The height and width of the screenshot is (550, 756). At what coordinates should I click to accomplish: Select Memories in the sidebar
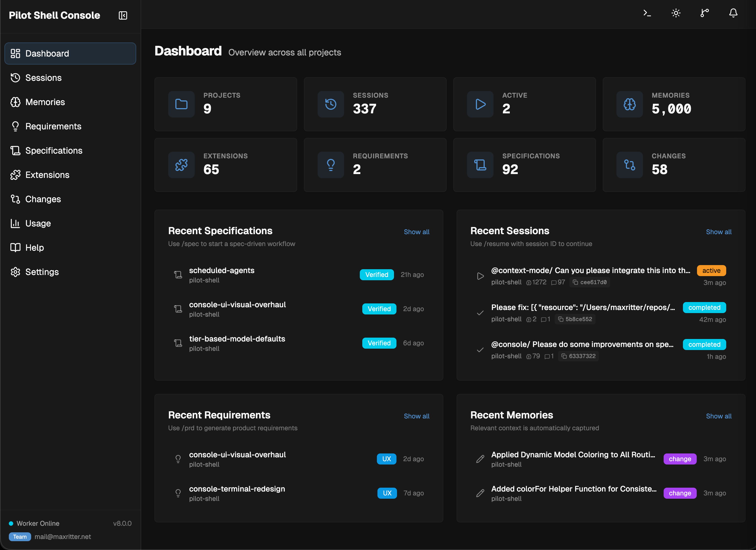[x=45, y=102]
